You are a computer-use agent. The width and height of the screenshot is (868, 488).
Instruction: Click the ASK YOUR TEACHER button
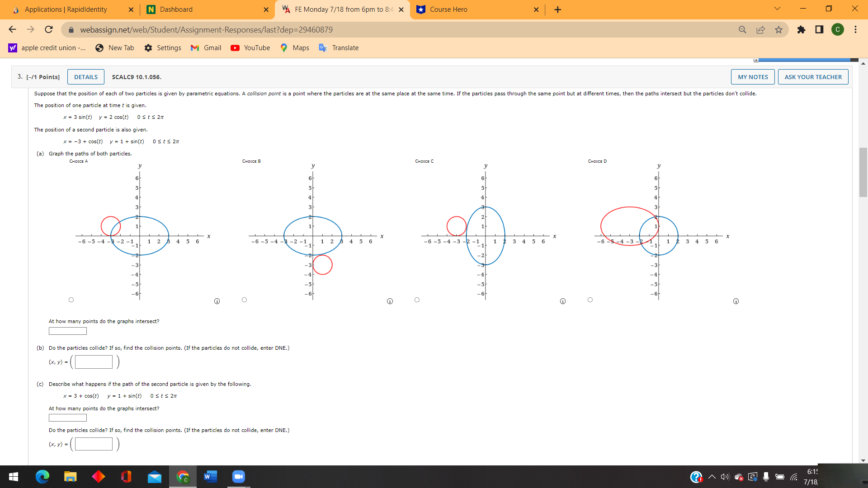point(812,77)
